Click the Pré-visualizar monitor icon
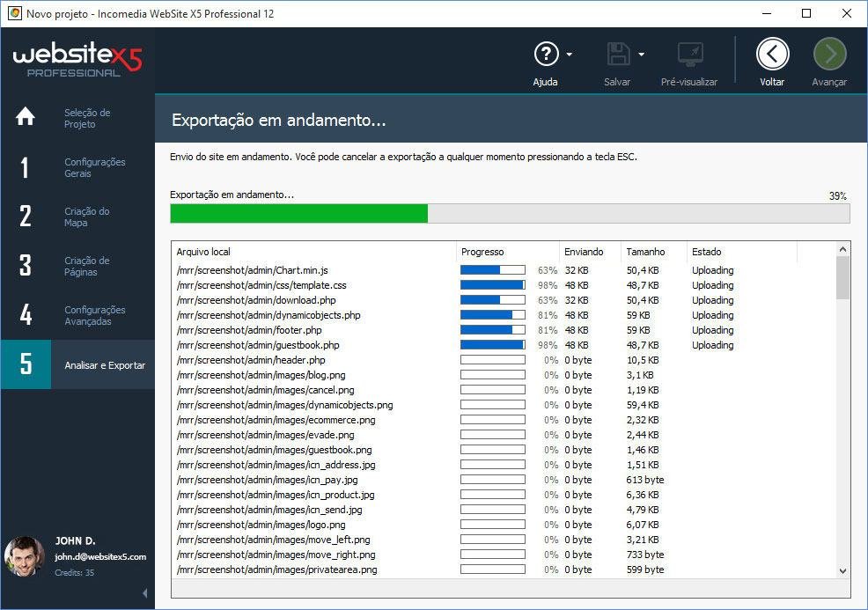 [690, 55]
